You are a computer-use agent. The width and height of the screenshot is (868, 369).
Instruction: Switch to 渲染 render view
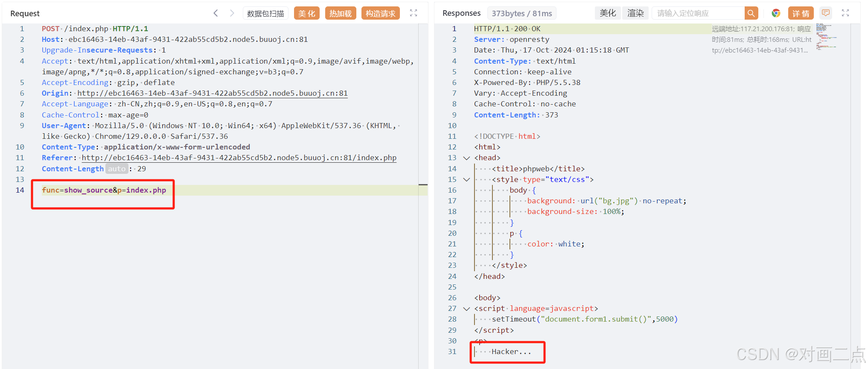pyautogui.click(x=635, y=13)
